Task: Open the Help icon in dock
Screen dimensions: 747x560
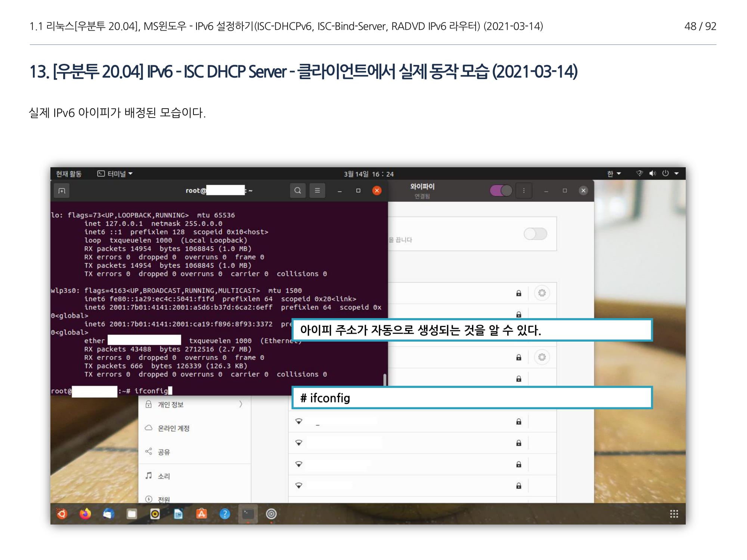Action: click(224, 514)
